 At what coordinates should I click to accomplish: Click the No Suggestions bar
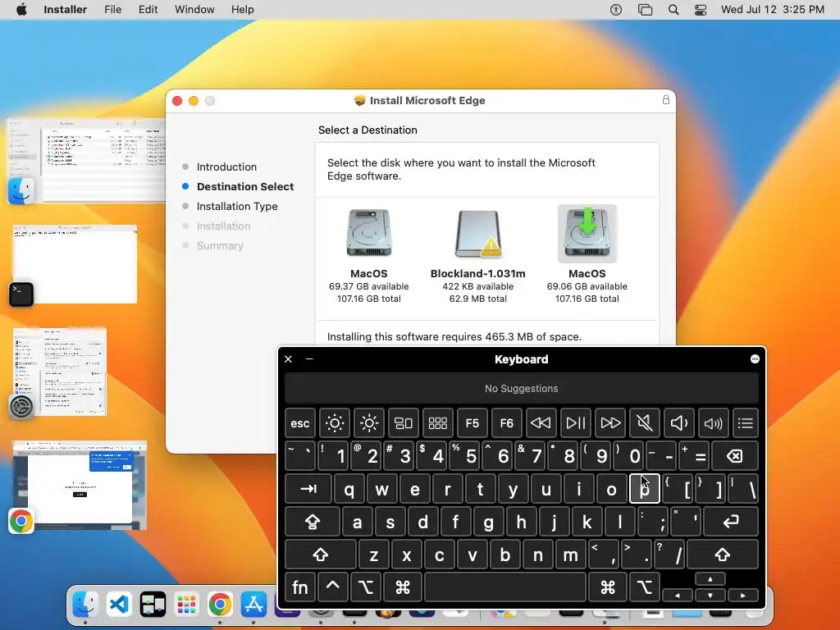point(521,388)
